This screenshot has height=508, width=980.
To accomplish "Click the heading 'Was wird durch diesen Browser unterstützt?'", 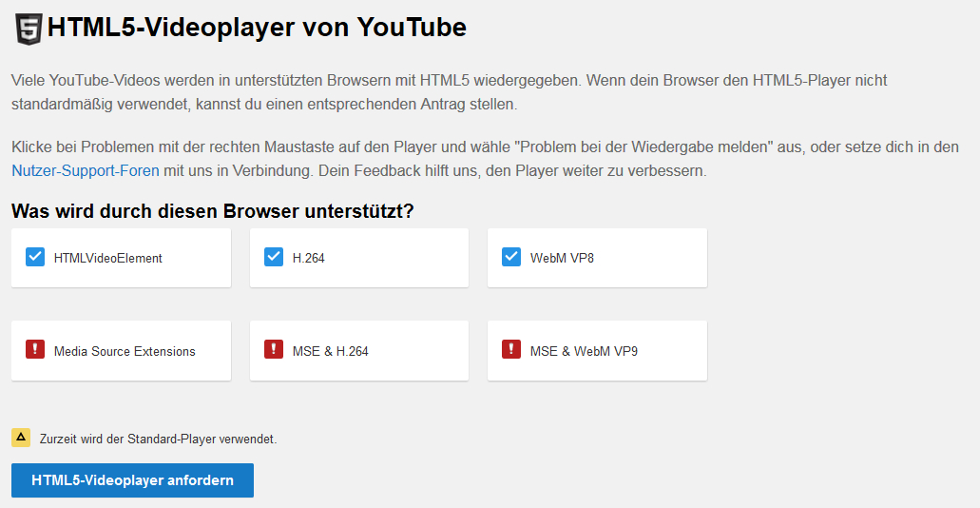I will (x=213, y=211).
